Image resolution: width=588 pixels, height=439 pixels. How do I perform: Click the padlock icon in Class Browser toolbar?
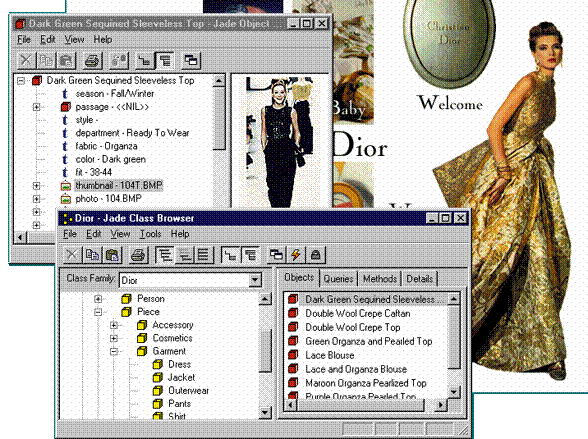click(316, 255)
